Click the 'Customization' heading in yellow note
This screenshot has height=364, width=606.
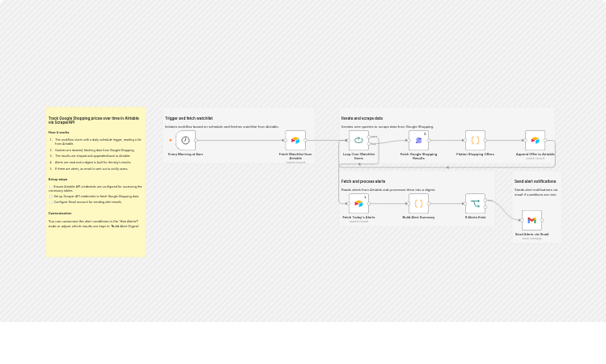pyautogui.click(x=60, y=214)
